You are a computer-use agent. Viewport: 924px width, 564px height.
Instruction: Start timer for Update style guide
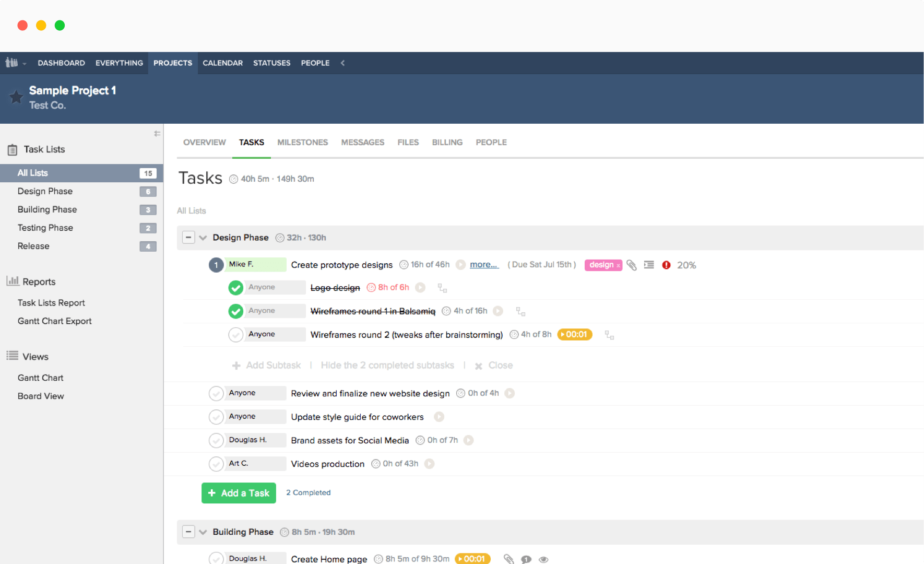tap(439, 417)
